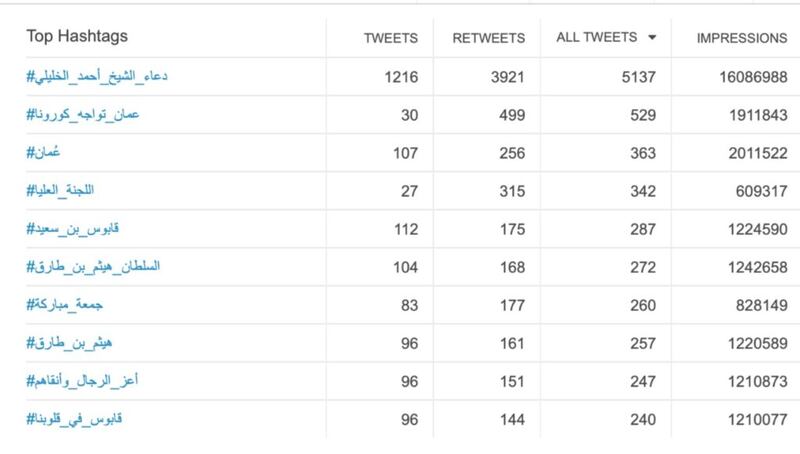
Task: Open the قابوس_بن_سعيد# hashtag
Action: [74, 229]
